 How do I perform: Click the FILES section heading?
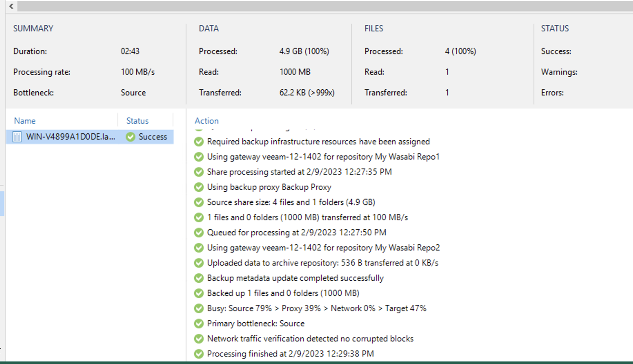(373, 28)
